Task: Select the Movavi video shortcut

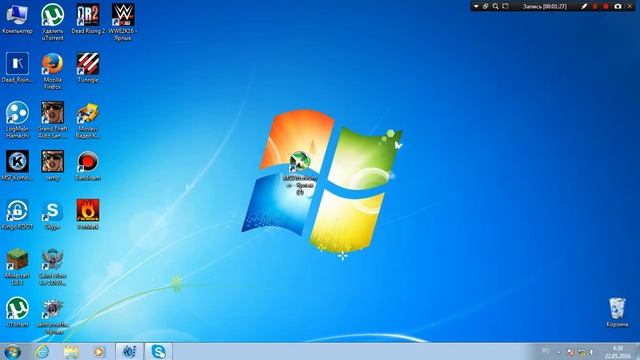Action: point(88,120)
